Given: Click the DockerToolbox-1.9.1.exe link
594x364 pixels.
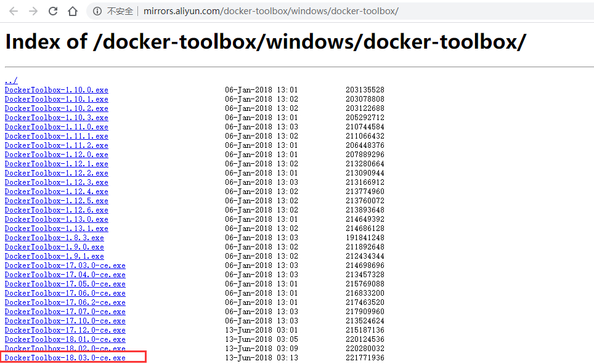Looking at the screenshot, I should 54,256.
